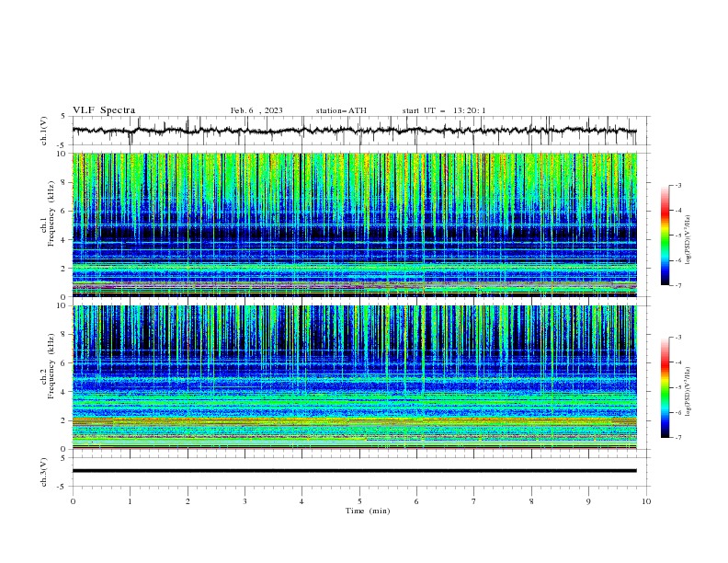Image resolution: width=728 pixels, height=563 pixels.
Task: Click the "7" tick label on time axis
Action: [x=474, y=501]
